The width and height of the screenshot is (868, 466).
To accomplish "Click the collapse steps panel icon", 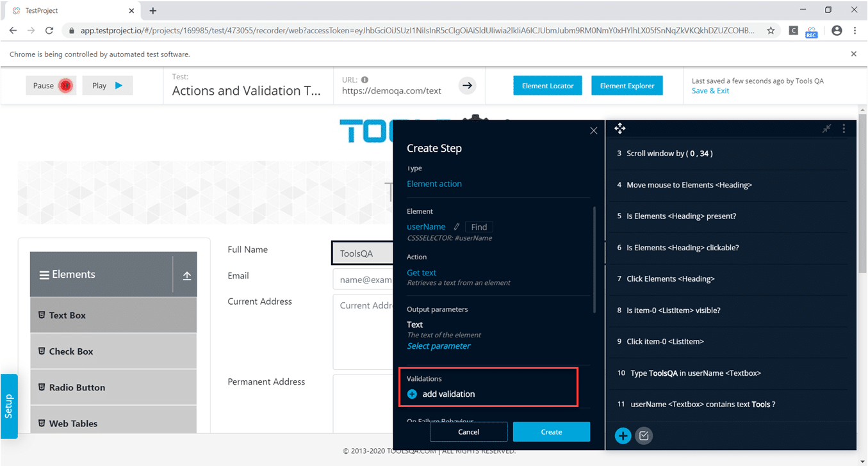I will (827, 129).
